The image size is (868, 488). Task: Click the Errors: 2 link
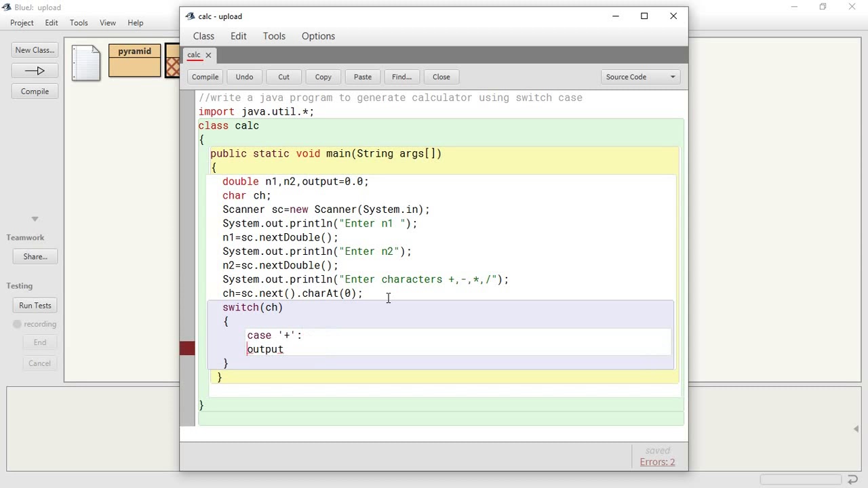pos(657,462)
